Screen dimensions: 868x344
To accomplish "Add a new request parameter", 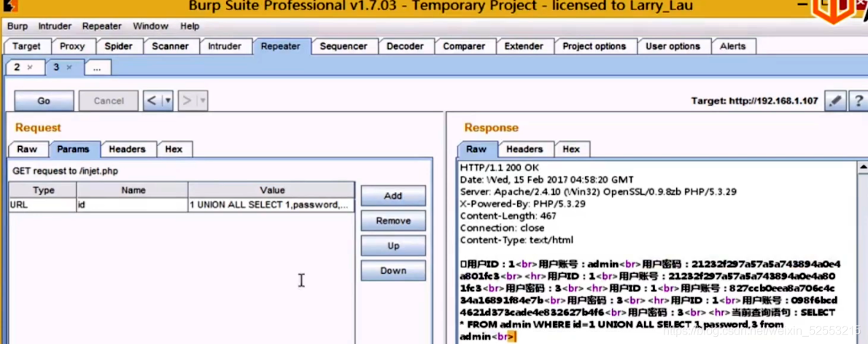I will coord(393,196).
